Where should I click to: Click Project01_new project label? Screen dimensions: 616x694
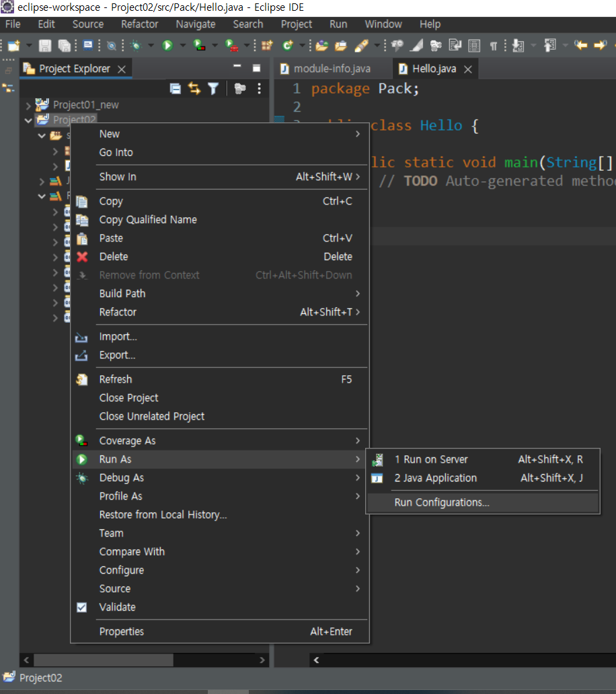pyautogui.click(x=86, y=105)
